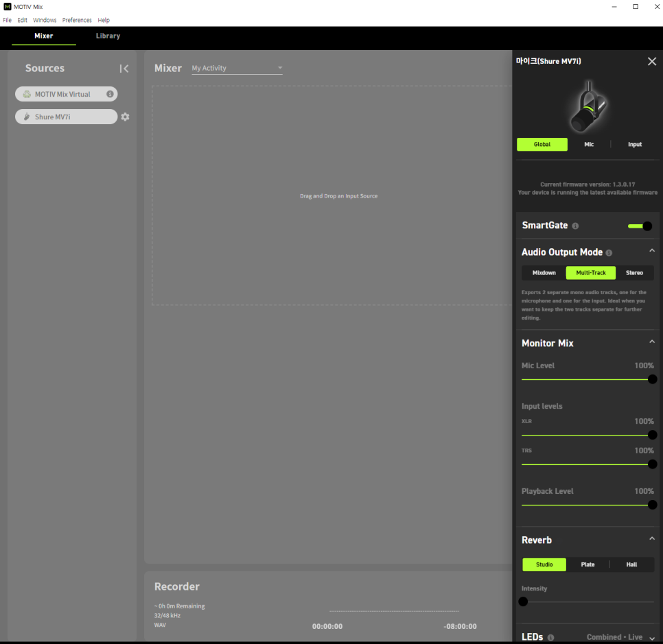Collapse the Audio Output Mode section
The height and width of the screenshot is (644, 663).
(652, 250)
